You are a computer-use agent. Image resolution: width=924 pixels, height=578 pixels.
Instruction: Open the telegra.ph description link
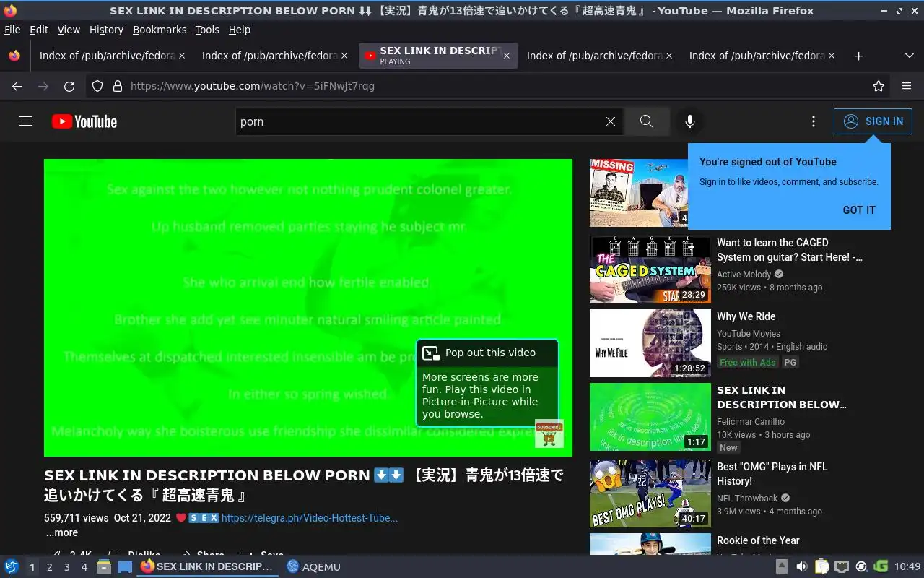pyautogui.click(x=309, y=518)
